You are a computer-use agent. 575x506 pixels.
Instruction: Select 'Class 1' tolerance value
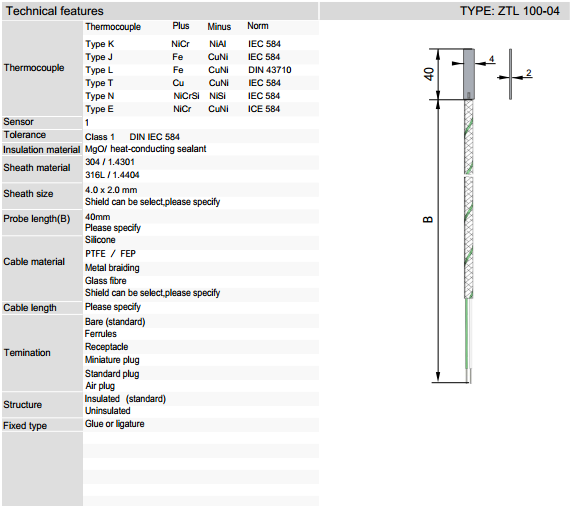click(x=100, y=137)
